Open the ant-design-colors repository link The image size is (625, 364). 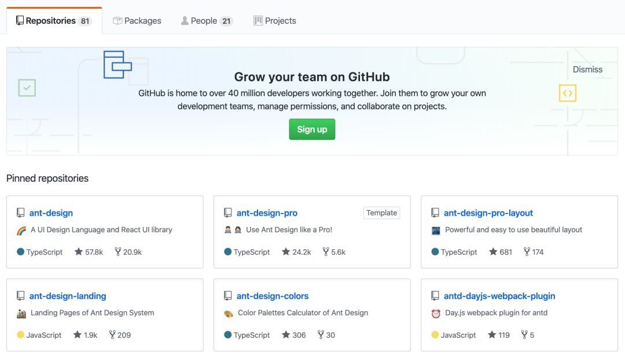tap(273, 296)
